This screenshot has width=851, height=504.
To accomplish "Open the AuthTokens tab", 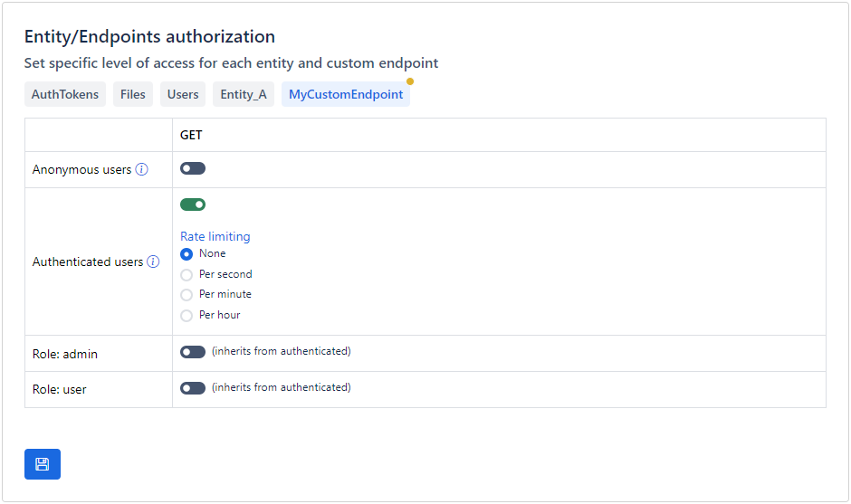I will click(x=65, y=94).
